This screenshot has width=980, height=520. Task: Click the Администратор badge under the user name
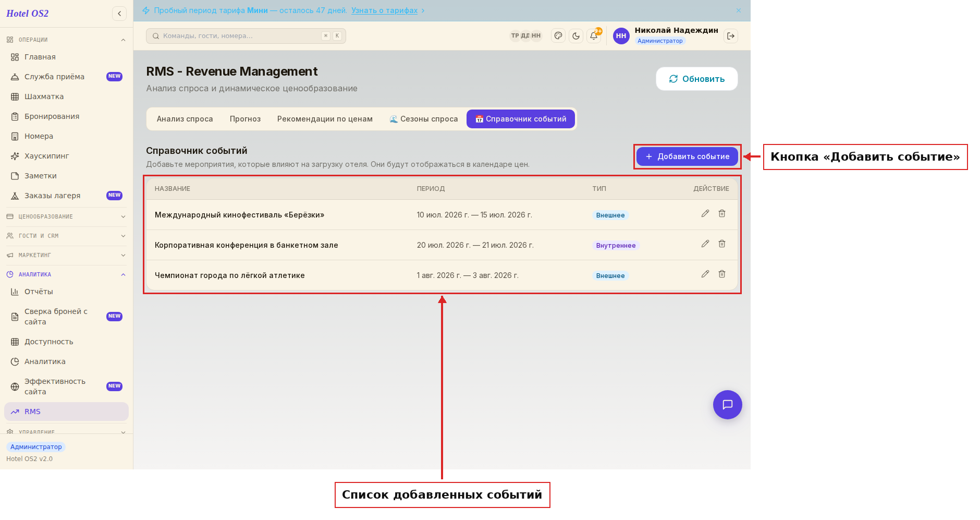pos(660,41)
